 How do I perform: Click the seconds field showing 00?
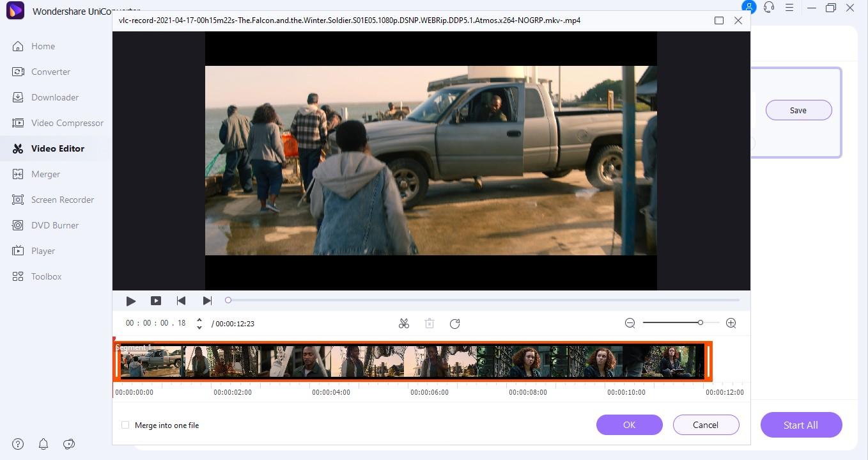tap(164, 323)
